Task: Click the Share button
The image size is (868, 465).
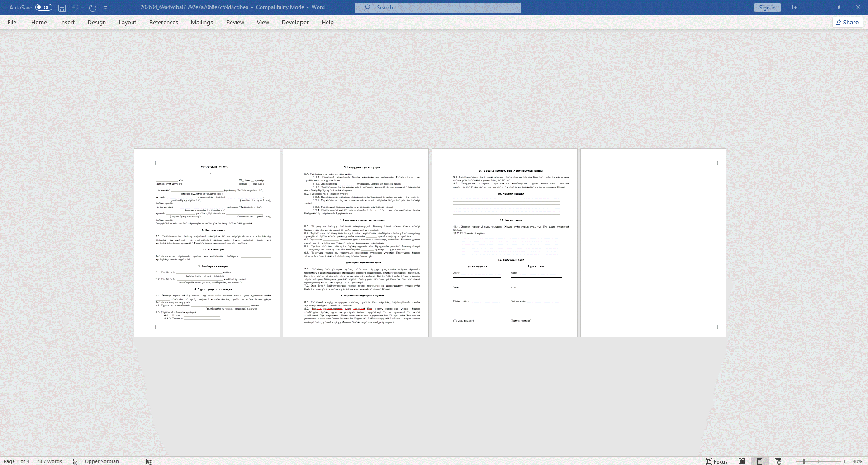Action: (x=847, y=23)
